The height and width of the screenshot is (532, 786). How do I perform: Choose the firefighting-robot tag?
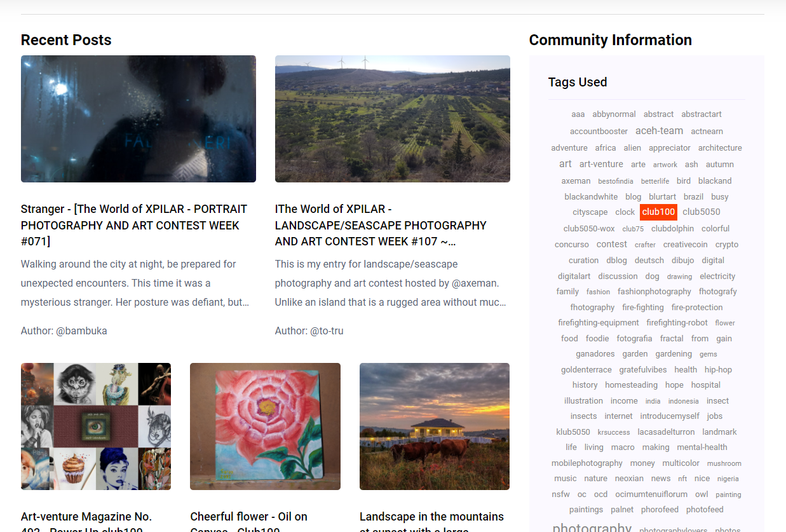tap(677, 323)
